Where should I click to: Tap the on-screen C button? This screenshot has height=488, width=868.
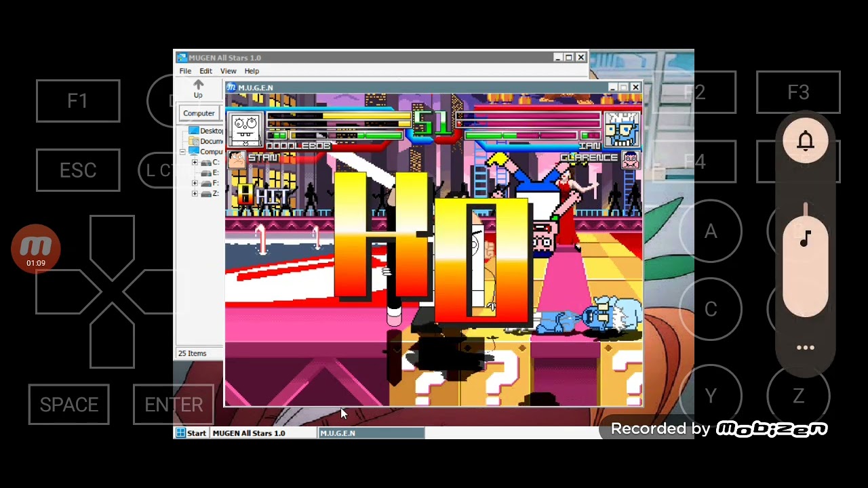711,309
